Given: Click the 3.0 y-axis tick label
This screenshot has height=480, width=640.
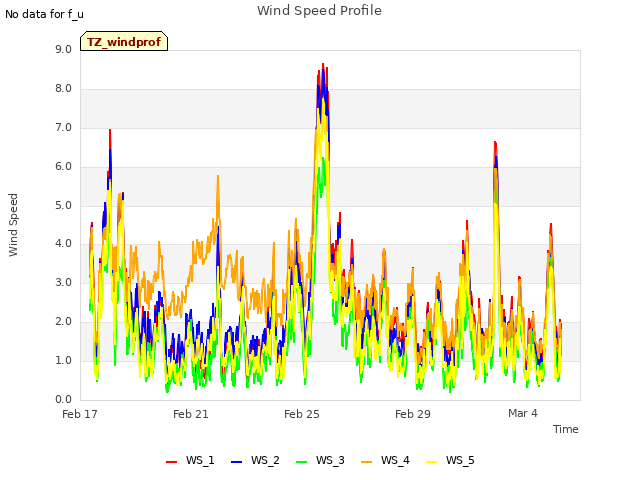Looking at the screenshot, I should coord(63,282).
